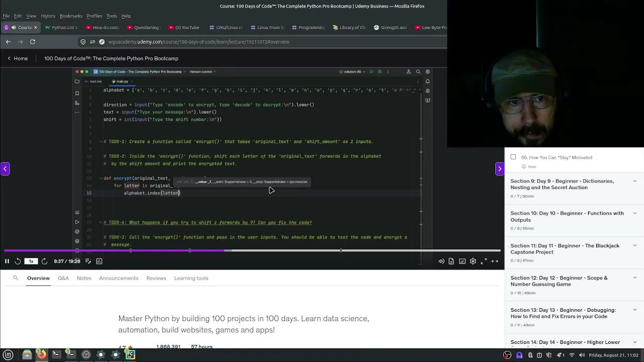Screen dimensions: 644x362
Task: Open the Q&A tab
Action: (63, 278)
